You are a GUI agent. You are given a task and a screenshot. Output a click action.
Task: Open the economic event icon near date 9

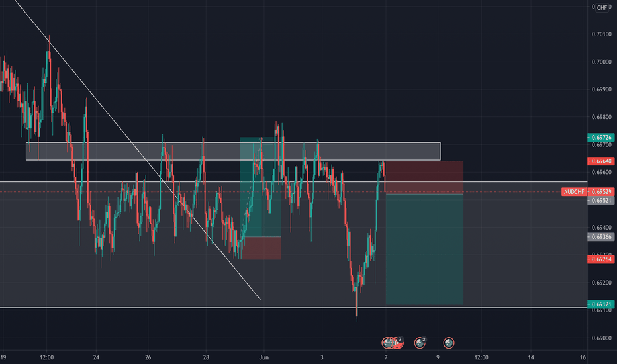[x=449, y=343]
